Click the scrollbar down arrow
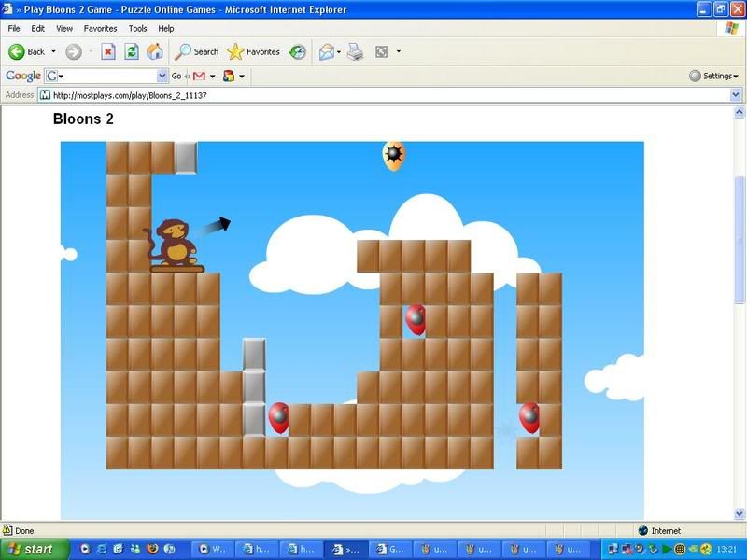The width and height of the screenshot is (747, 560). pos(739,514)
